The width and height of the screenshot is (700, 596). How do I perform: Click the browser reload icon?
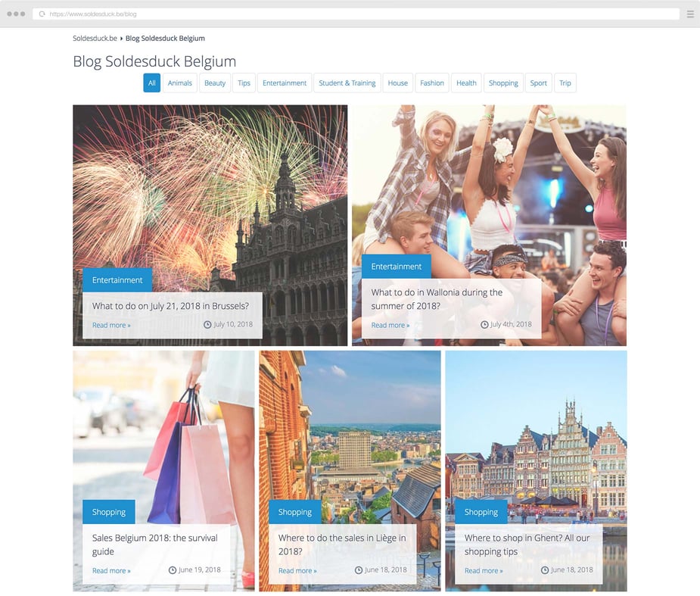pos(42,14)
